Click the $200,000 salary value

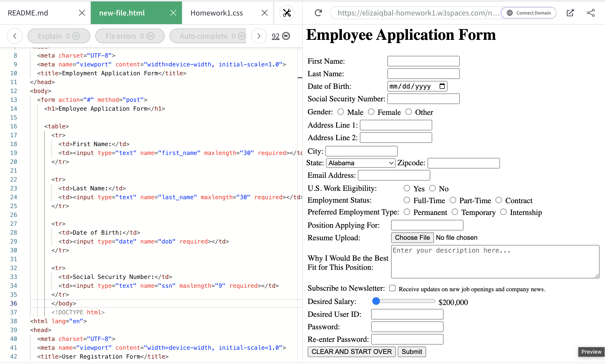pos(453,302)
